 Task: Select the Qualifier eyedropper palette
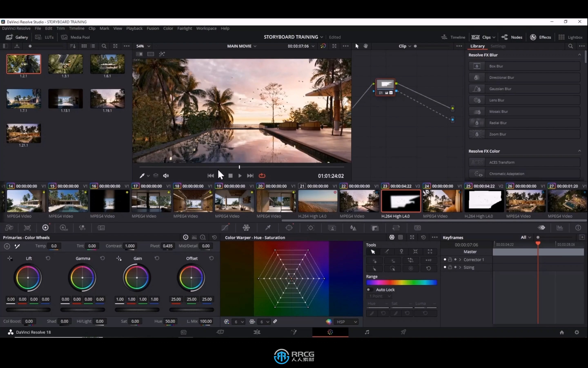click(x=268, y=228)
